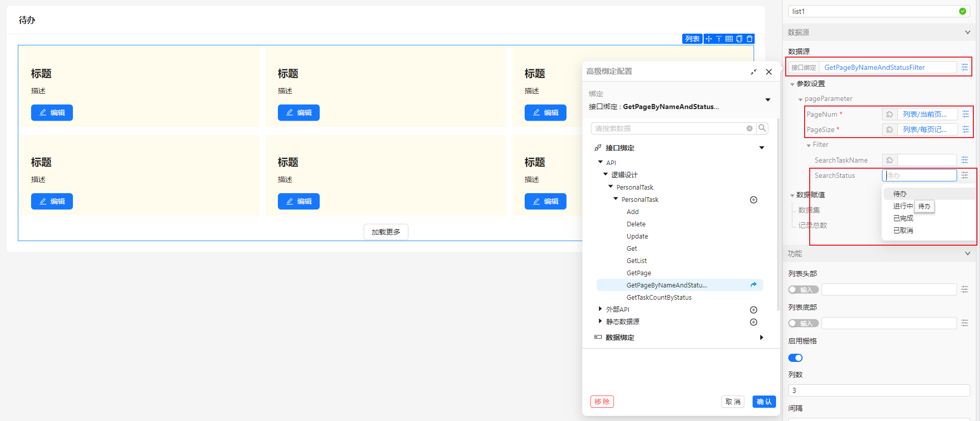This screenshot has height=421, width=980.
Task: Open binding settings for 列表头部
Action: 965,290
